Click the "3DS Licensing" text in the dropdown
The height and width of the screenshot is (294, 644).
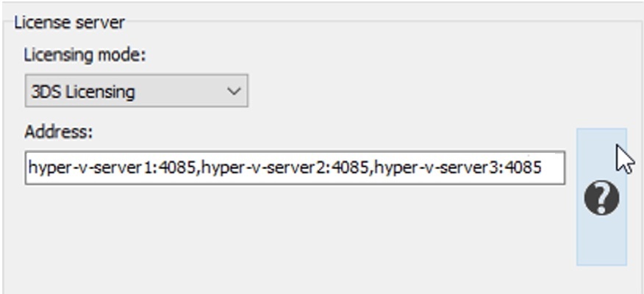(x=82, y=92)
